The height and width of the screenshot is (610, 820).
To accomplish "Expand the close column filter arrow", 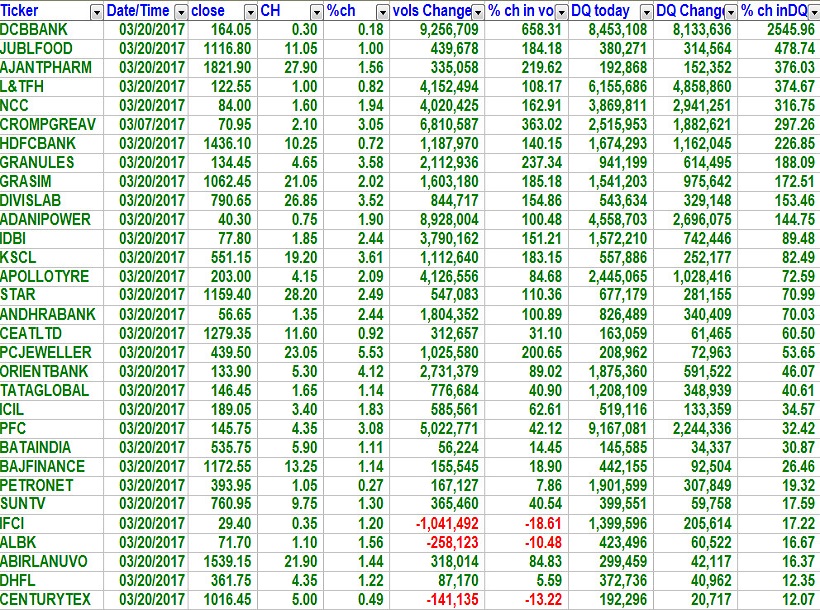I will [x=247, y=12].
